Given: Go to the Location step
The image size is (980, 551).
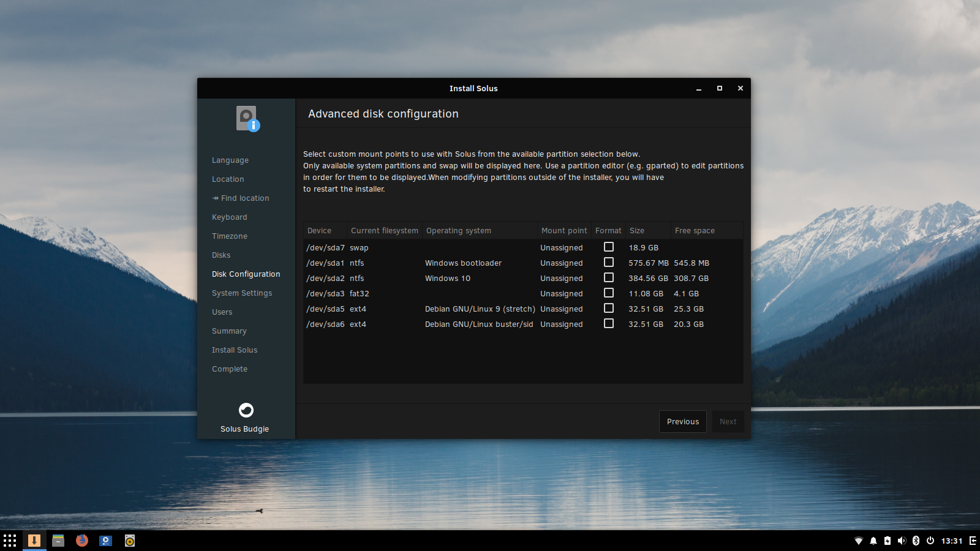Looking at the screenshot, I should (228, 179).
